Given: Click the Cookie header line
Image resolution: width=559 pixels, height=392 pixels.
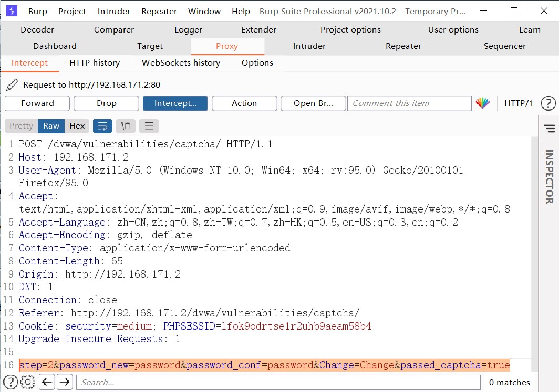Looking at the screenshot, I should [195, 326].
